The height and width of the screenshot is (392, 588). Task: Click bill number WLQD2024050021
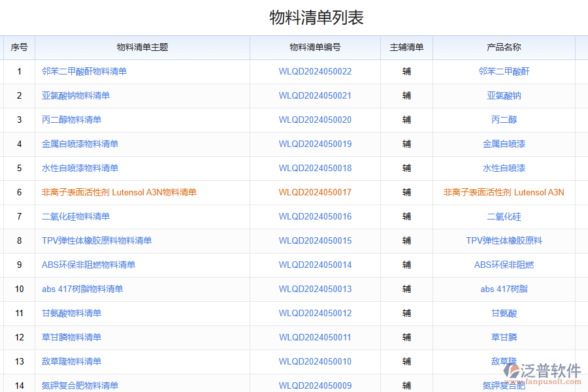click(315, 95)
